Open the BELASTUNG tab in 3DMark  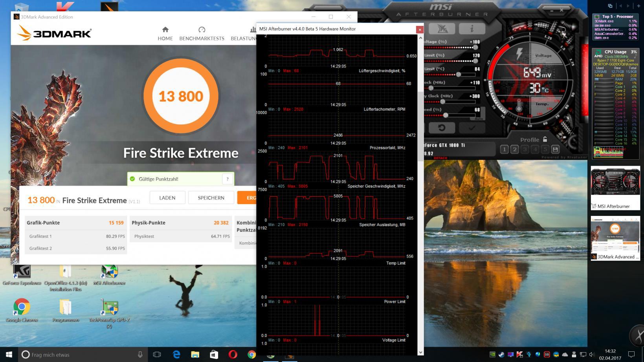[x=244, y=34]
